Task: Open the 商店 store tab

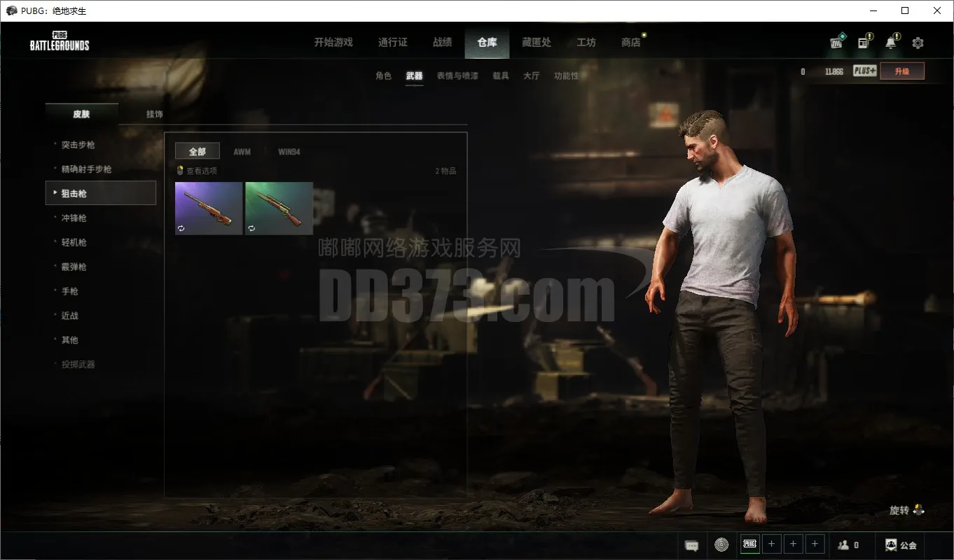Action: pos(631,42)
